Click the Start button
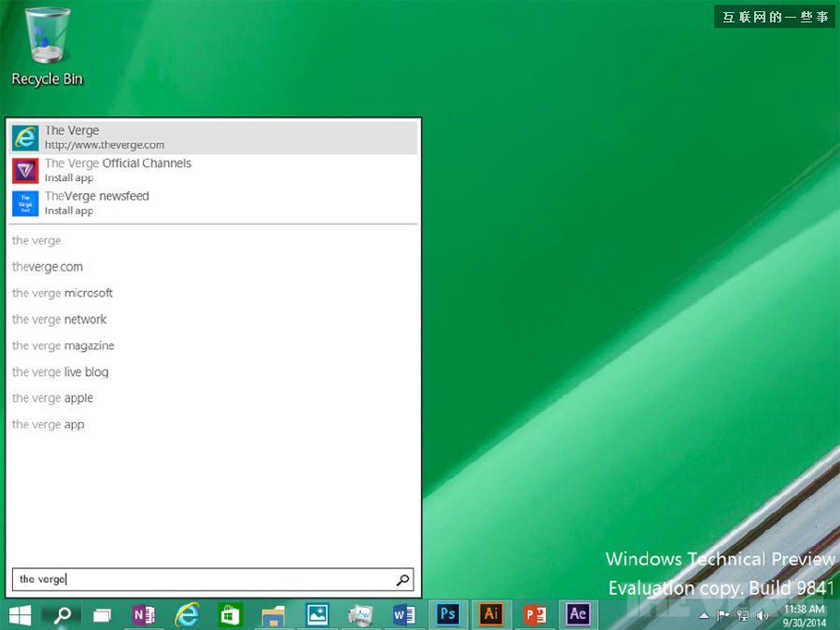Screen dimensions: 840x630 click(19, 614)
